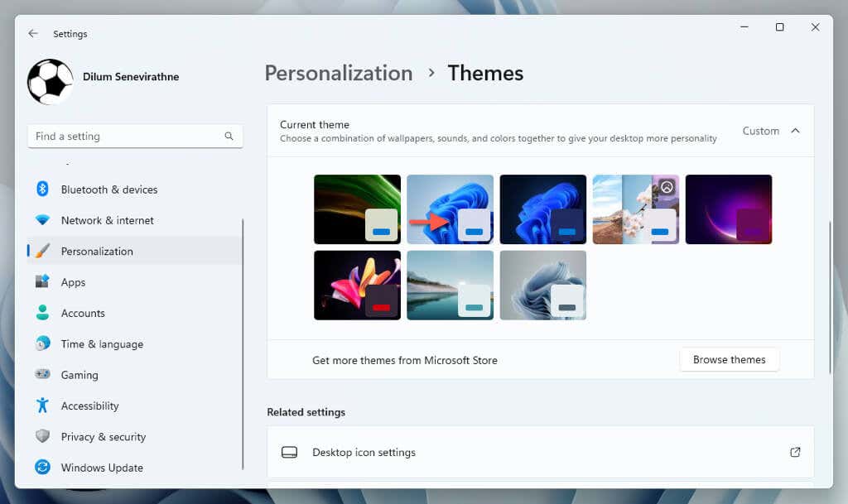This screenshot has height=504, width=848.
Task: Navigate to Personalization in the breadcrumb
Action: point(339,73)
